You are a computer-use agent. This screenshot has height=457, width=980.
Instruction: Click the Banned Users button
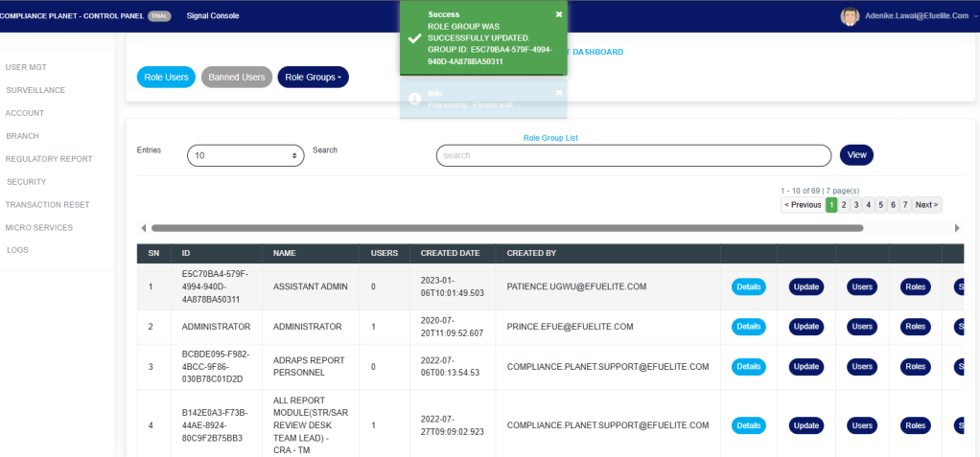[x=237, y=77]
